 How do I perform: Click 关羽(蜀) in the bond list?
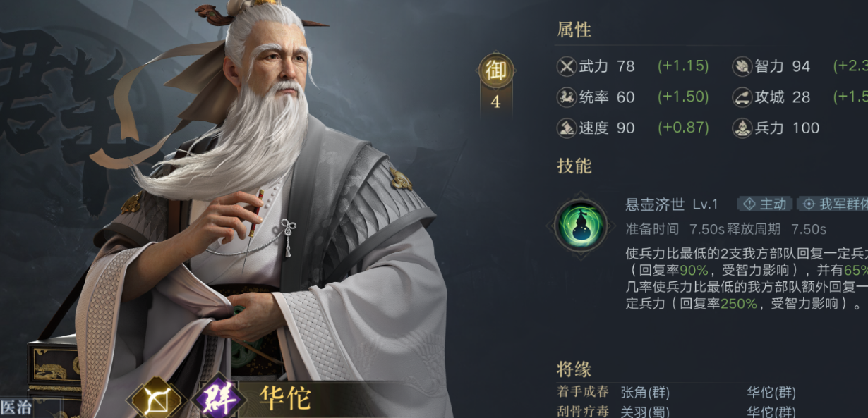point(645,411)
